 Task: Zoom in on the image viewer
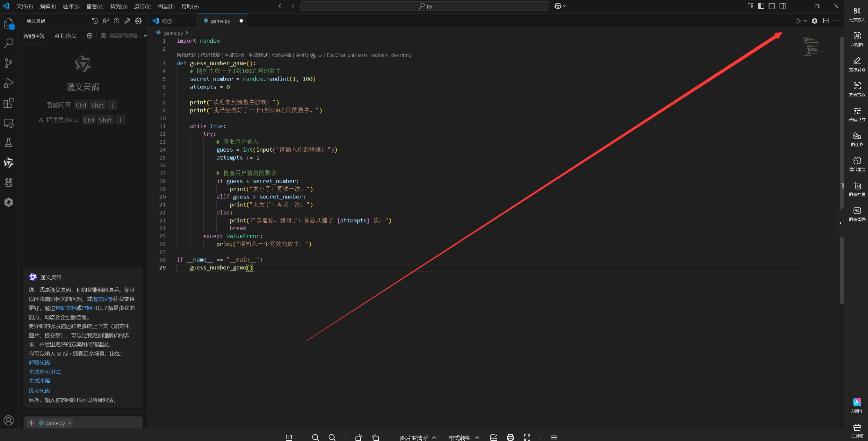(315, 437)
